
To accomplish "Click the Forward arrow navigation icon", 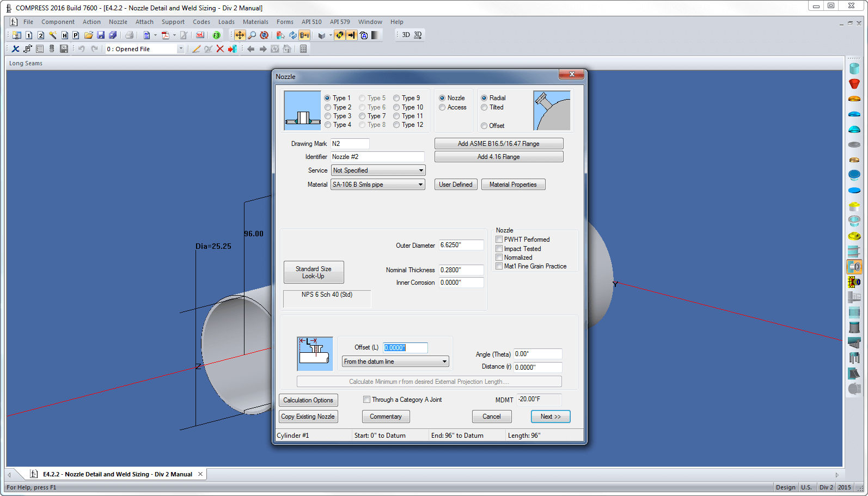I will click(x=262, y=49).
